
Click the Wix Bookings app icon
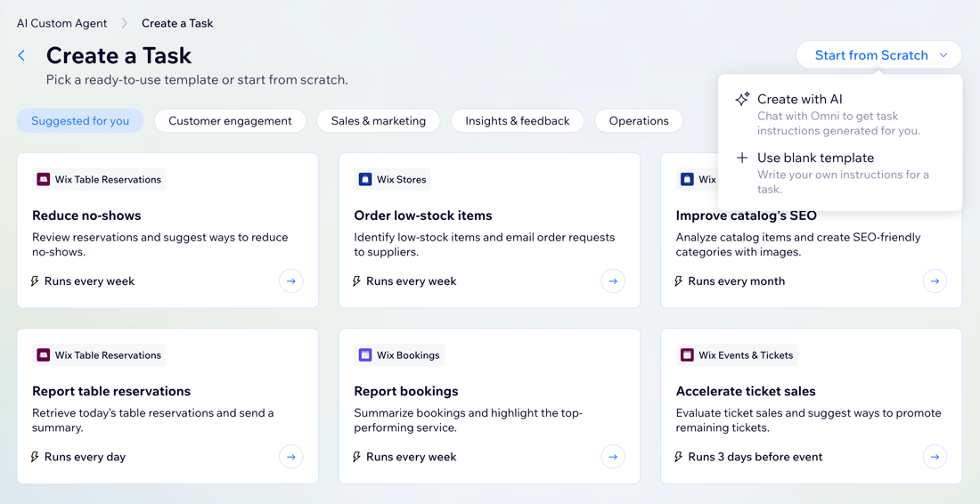click(365, 355)
